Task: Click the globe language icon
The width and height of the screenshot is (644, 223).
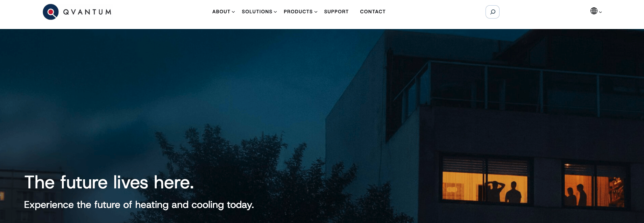Action: pyautogui.click(x=594, y=11)
